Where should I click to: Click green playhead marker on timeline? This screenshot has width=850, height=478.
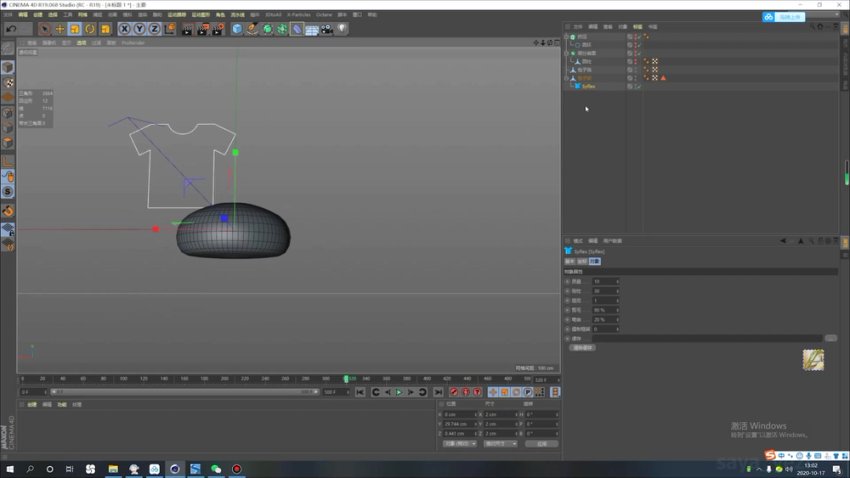click(346, 379)
